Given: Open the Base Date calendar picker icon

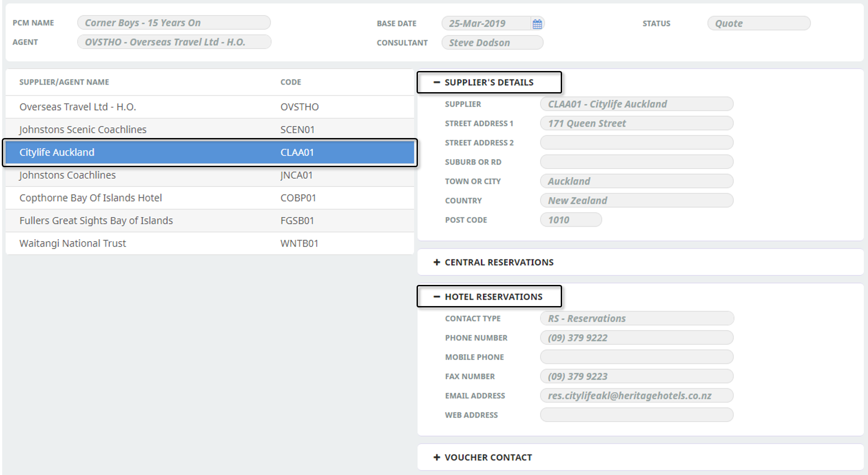Looking at the screenshot, I should 537,24.
